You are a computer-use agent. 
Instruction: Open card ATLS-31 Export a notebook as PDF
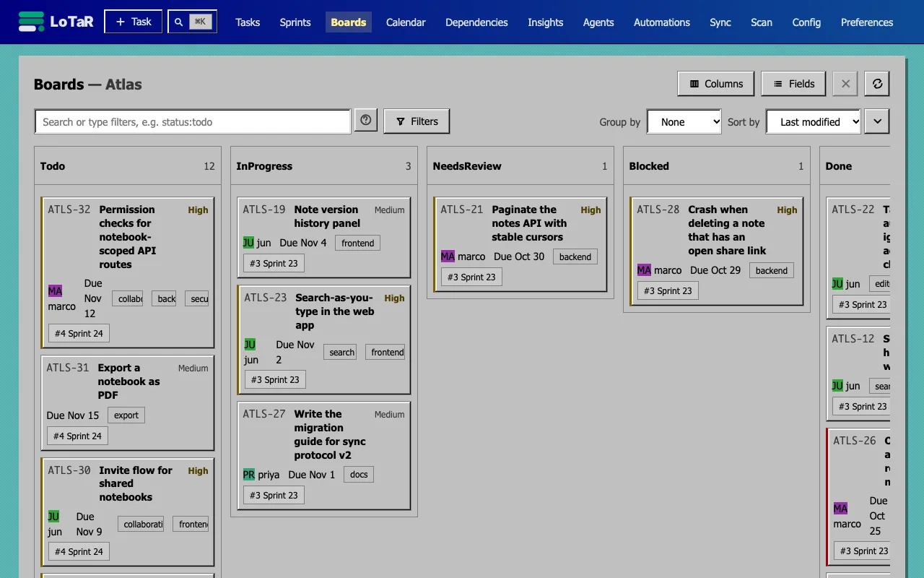(128, 402)
